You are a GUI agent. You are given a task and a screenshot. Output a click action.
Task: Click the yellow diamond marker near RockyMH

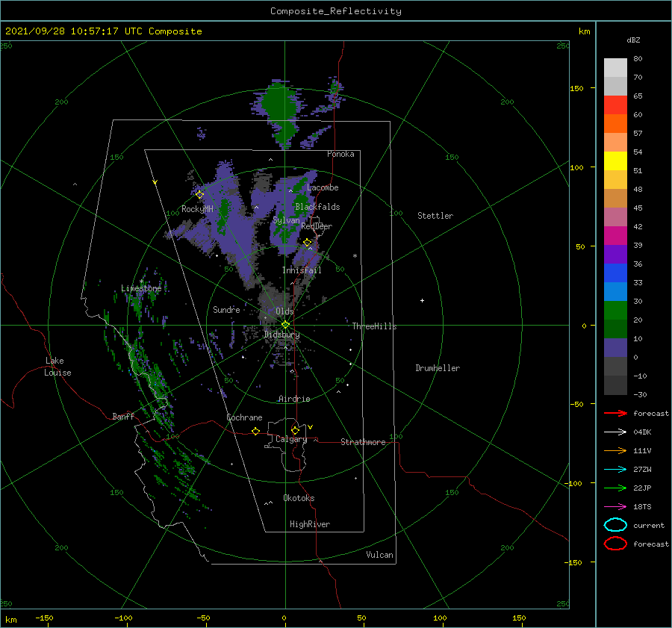199,195
